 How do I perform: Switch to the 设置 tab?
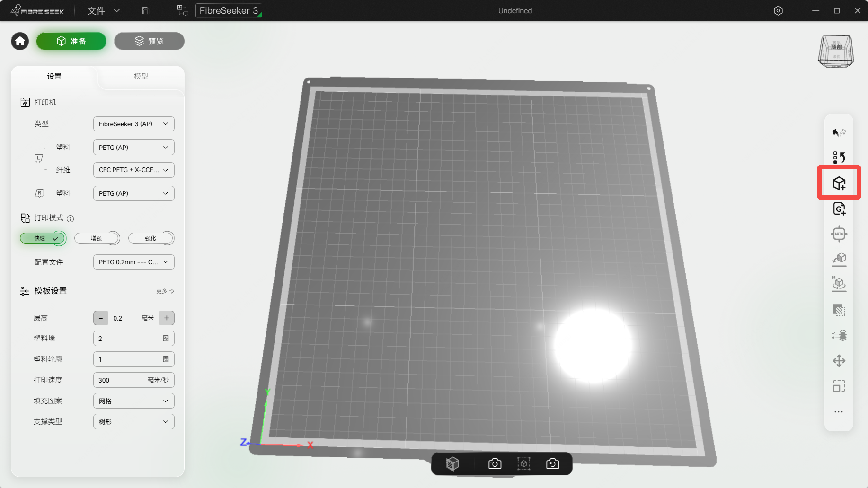click(54, 76)
